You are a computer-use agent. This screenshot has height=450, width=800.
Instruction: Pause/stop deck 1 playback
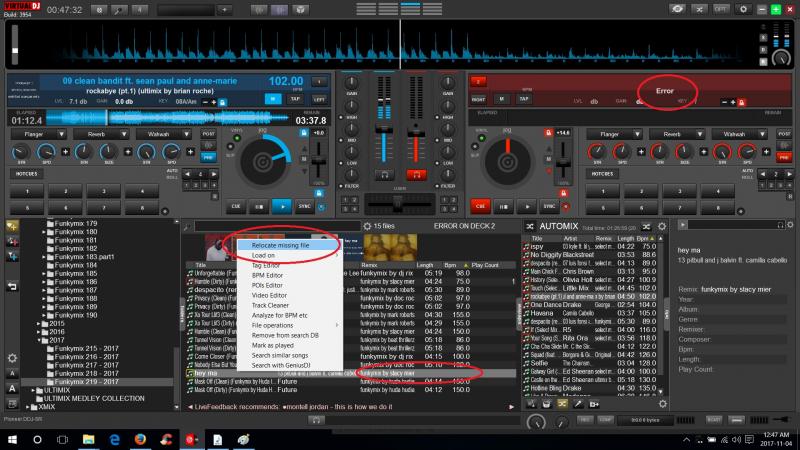tap(259, 207)
